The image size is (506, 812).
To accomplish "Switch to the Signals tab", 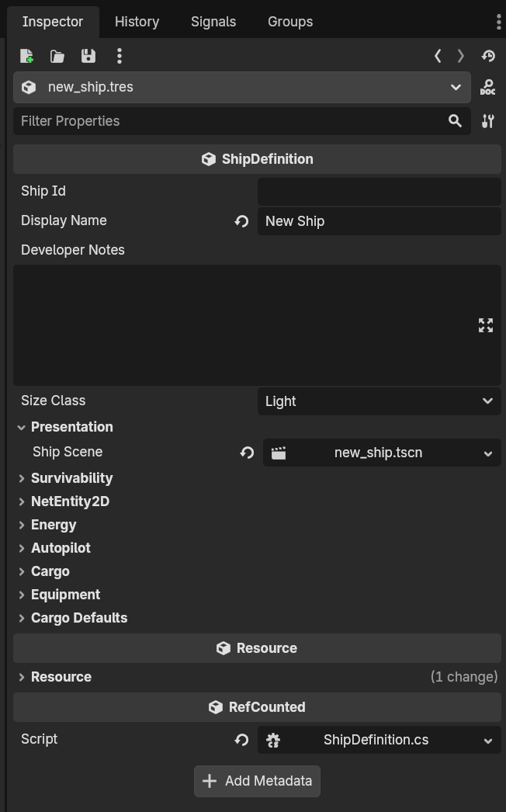I will click(213, 22).
